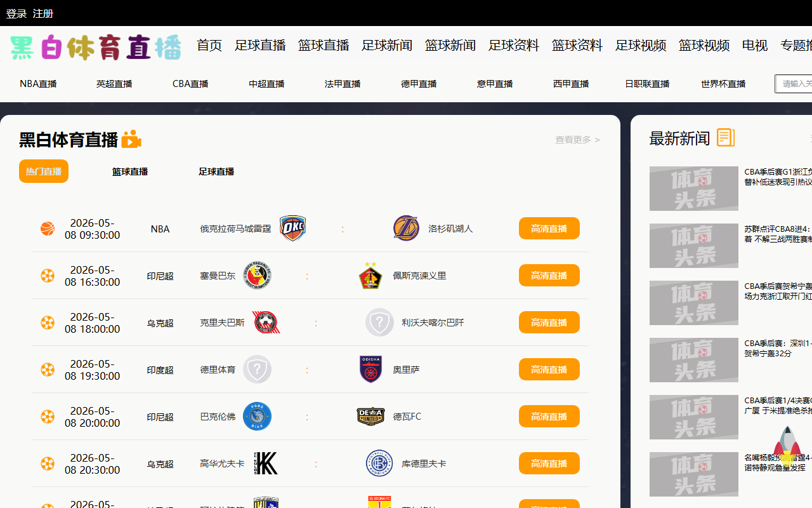Image resolution: width=812 pixels, height=508 pixels.
Task: Go to 法甲直播 sub-navigation link
Action: pos(343,84)
